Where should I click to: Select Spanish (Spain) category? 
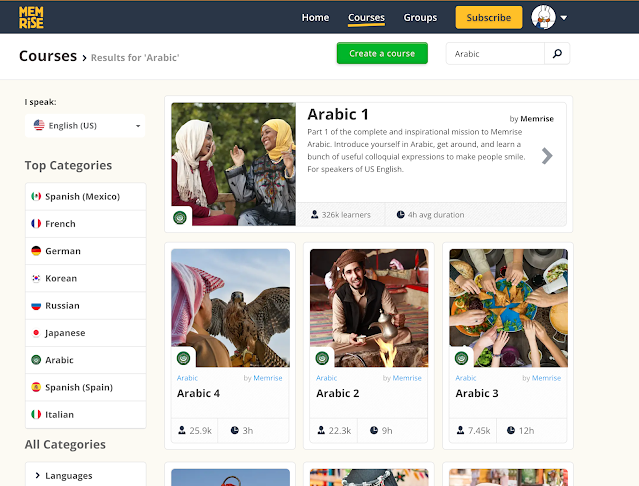(x=86, y=387)
